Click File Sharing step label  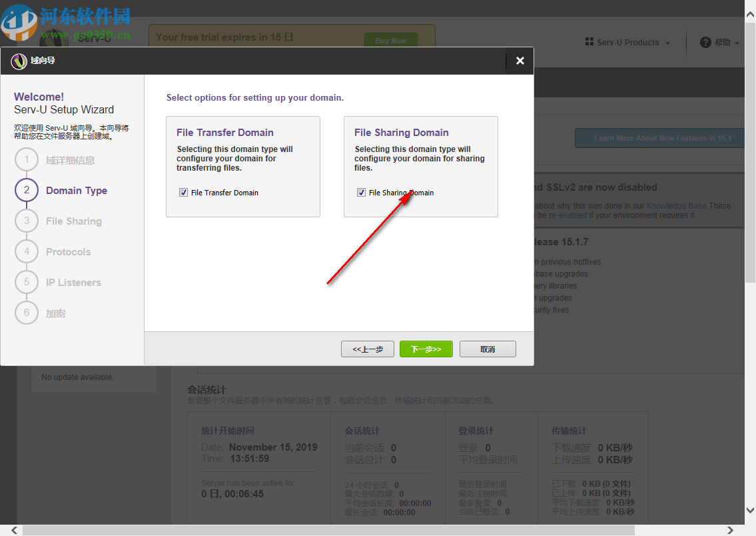[74, 221]
